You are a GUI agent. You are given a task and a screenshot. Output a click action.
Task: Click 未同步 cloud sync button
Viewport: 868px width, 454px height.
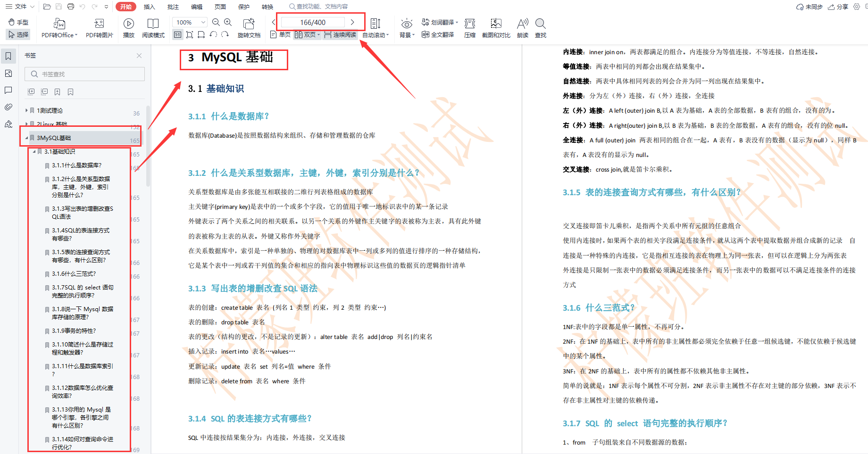[810, 7]
